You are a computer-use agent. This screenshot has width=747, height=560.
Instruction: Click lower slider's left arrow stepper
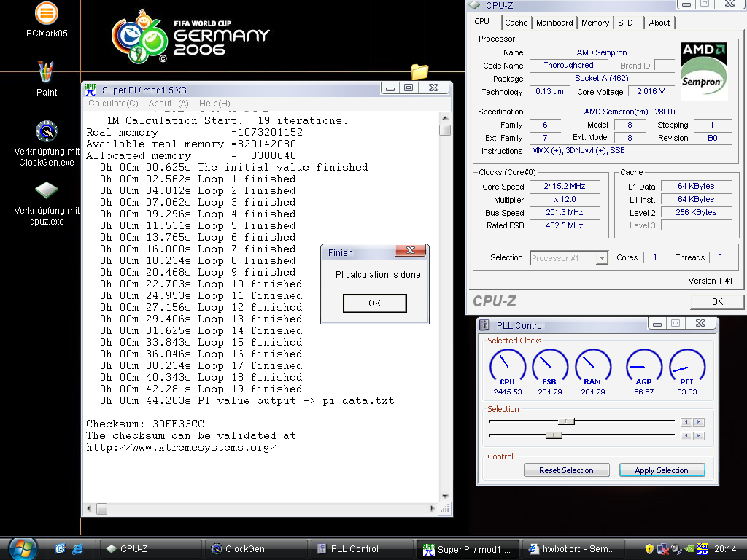tap(686, 436)
